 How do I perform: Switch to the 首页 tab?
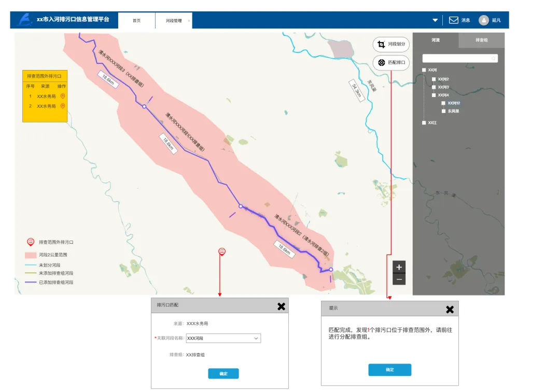[136, 21]
